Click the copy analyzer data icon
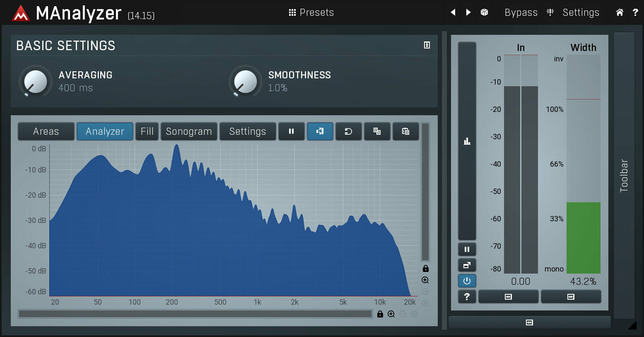The image size is (644, 337). coord(377,131)
